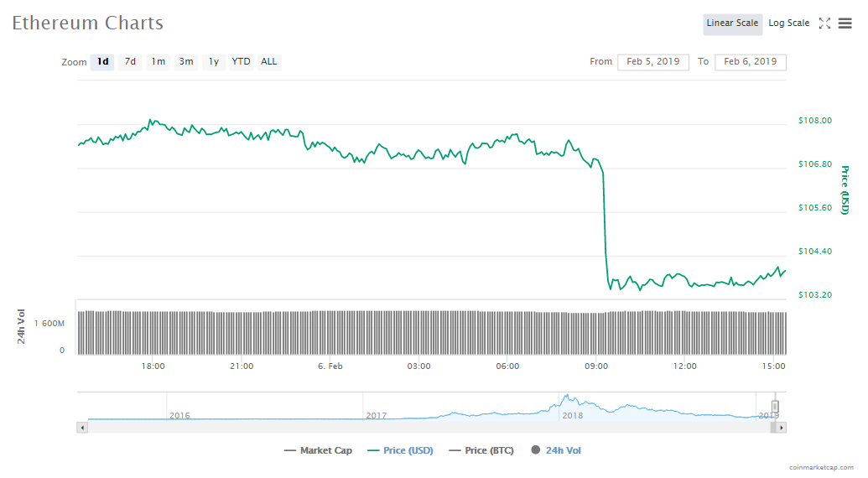Click the fullscreen expand icon

click(824, 23)
